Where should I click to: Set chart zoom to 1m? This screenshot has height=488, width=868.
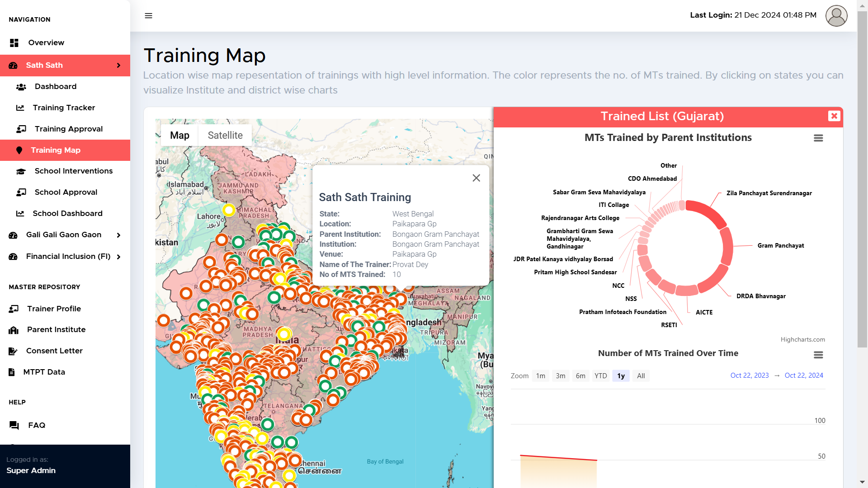tap(541, 376)
